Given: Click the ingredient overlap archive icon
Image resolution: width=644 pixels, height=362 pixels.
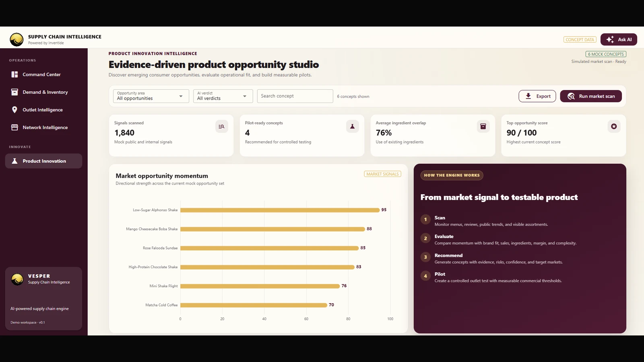Looking at the screenshot, I should [483, 126].
